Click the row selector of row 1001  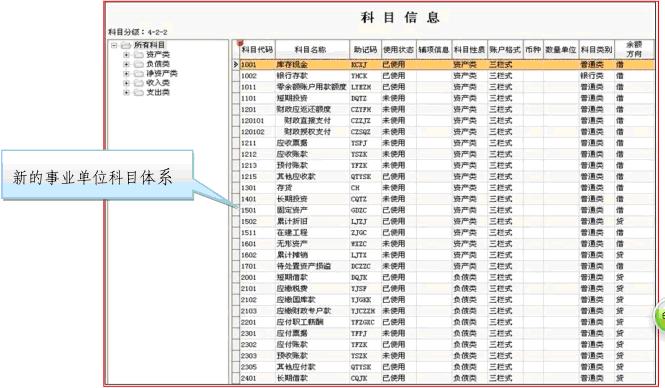(x=236, y=65)
